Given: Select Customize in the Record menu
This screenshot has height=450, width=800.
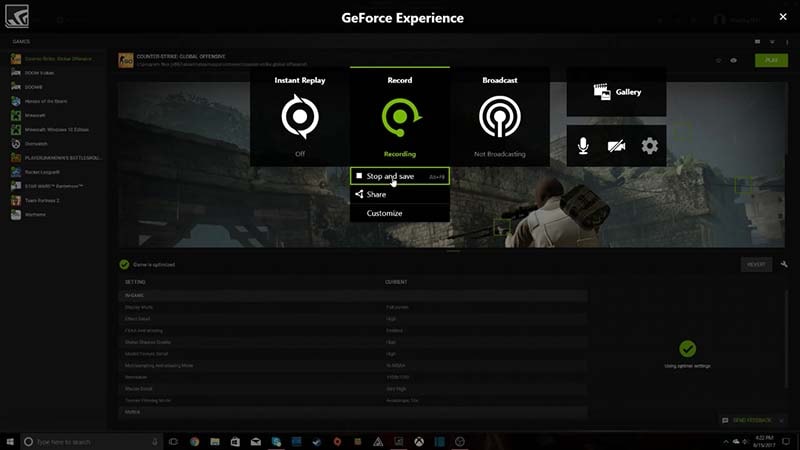Looking at the screenshot, I should coord(399,213).
